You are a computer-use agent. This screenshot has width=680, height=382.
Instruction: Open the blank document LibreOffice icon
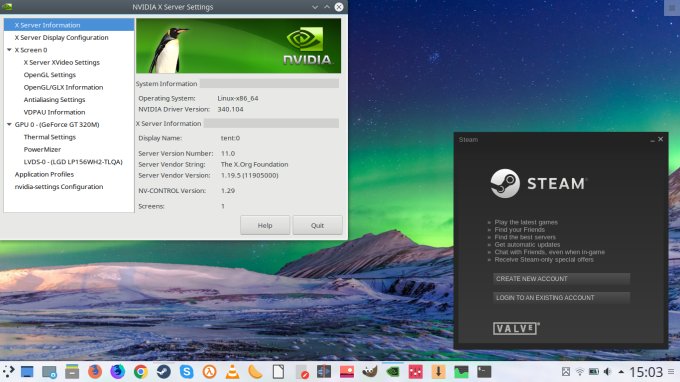point(278,372)
